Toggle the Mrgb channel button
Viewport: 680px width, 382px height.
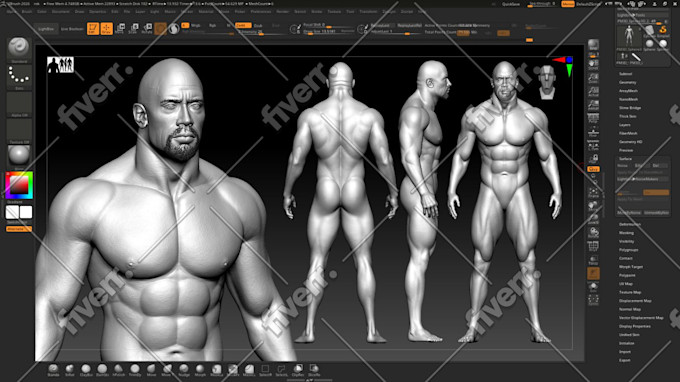pos(196,26)
